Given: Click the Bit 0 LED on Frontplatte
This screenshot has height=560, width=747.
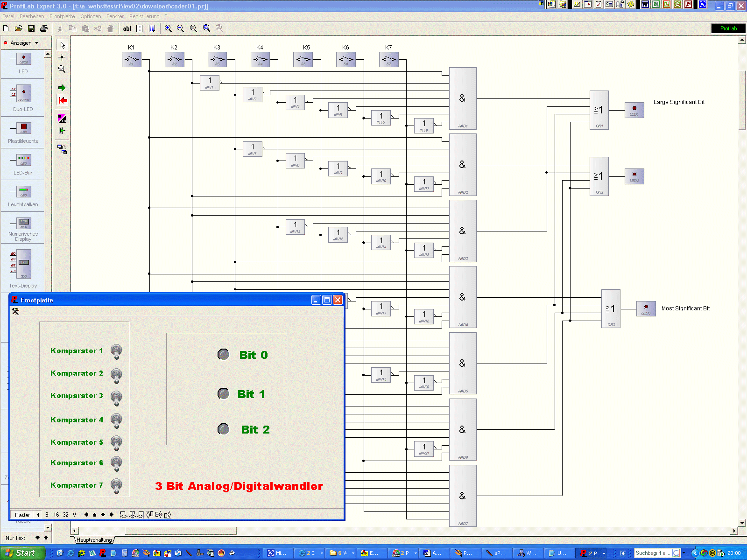Looking at the screenshot, I should click(224, 355).
